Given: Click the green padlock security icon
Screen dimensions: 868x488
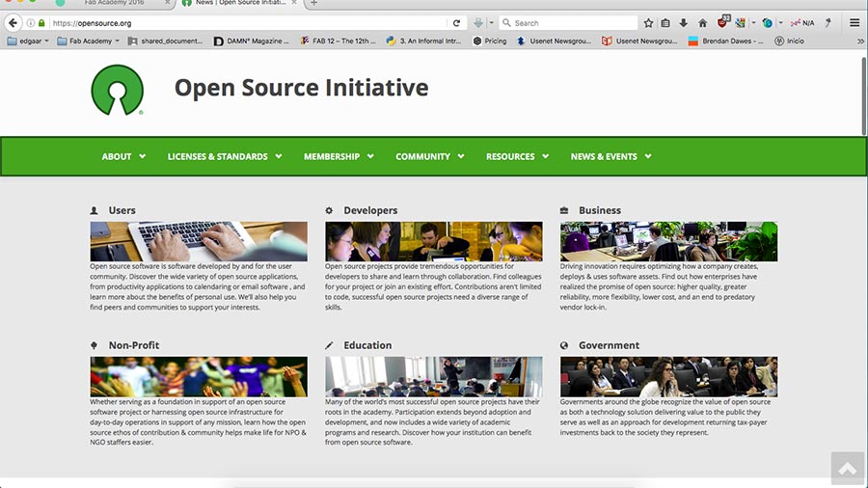Looking at the screenshot, I should click(41, 23).
